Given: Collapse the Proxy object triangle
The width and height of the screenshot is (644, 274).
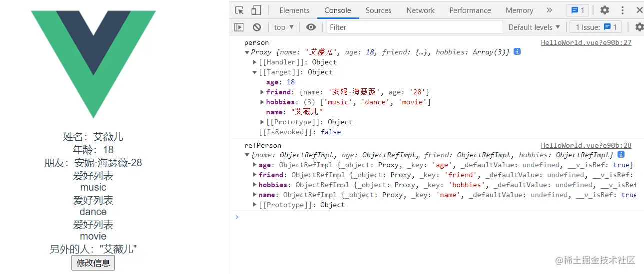Looking at the screenshot, I should [247, 52].
